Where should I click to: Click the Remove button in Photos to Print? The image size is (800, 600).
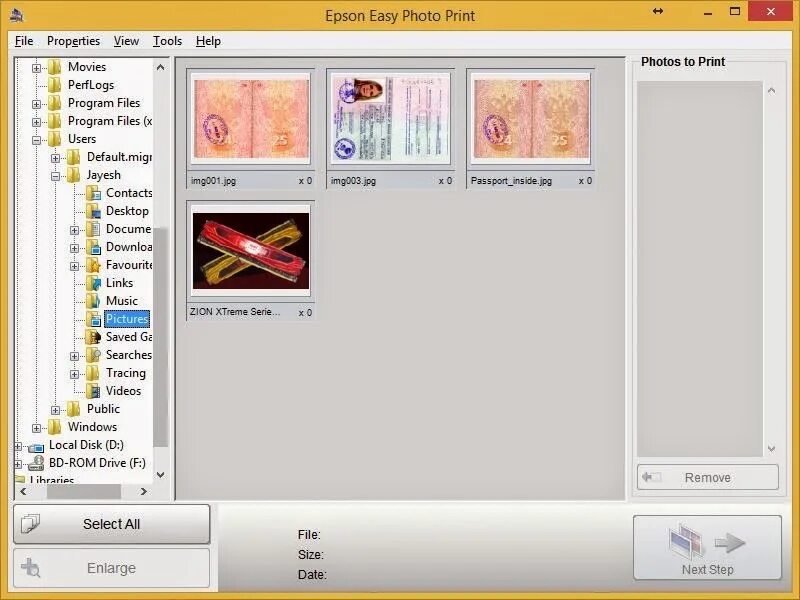pos(707,477)
